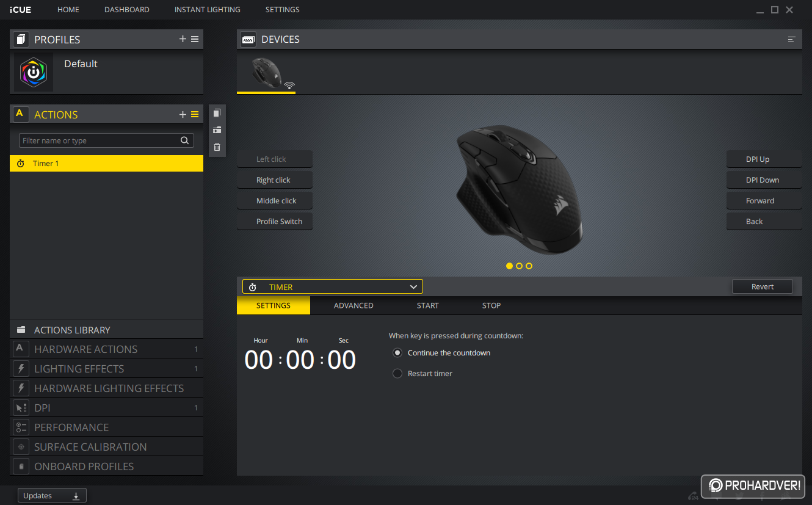Expand Lighting Effects section
This screenshot has height=505, width=812.
106,369
